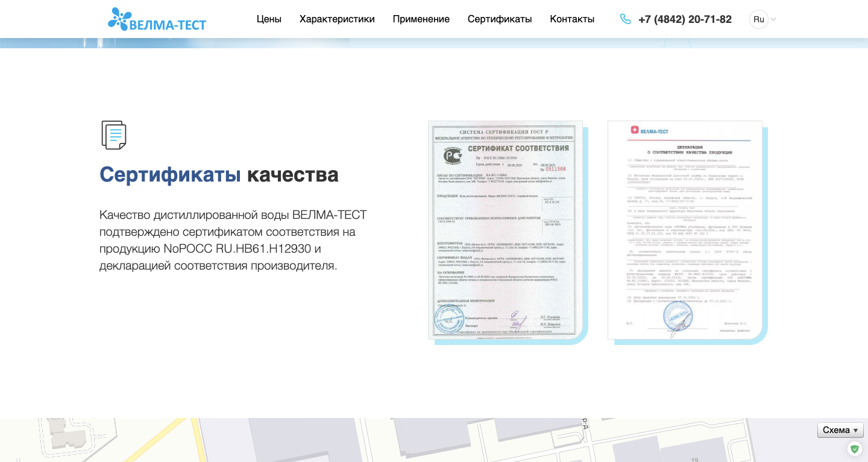Open the quality declaration document thumbnail

[685, 230]
